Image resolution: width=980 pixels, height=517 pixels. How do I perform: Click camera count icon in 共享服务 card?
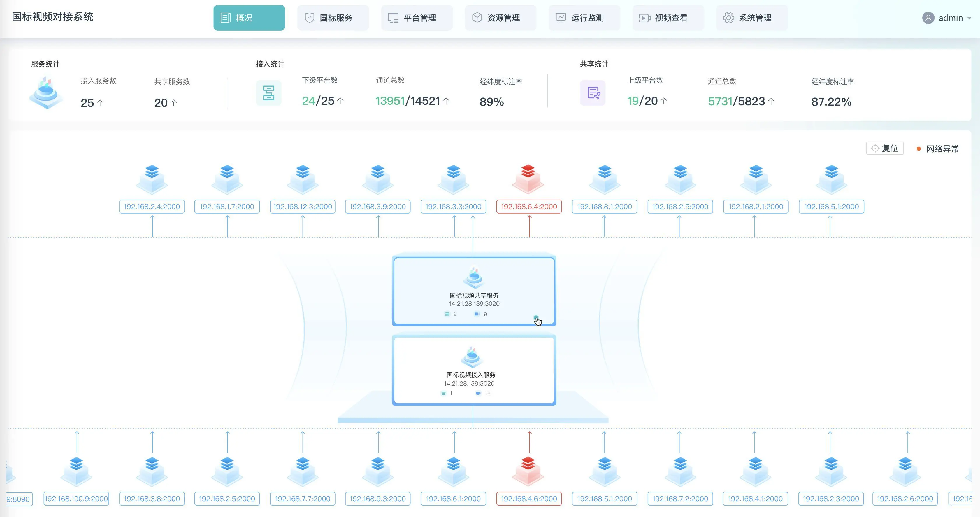pos(477,314)
